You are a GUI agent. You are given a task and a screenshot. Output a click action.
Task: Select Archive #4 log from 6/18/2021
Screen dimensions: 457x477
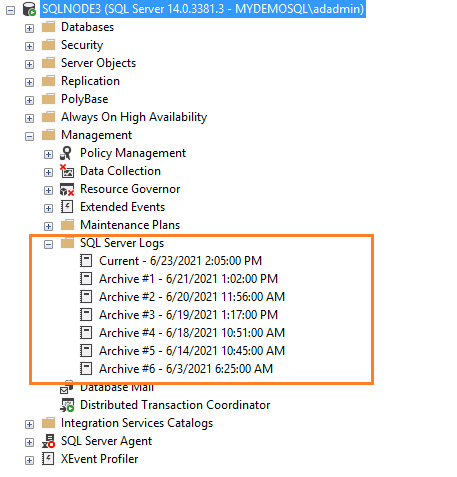pyautogui.click(x=192, y=333)
